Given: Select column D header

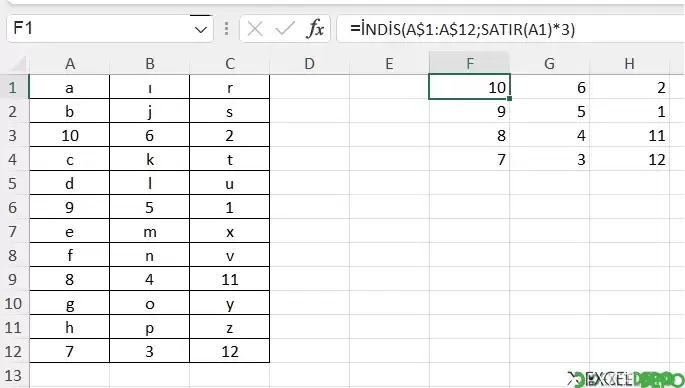Looking at the screenshot, I should point(309,64).
